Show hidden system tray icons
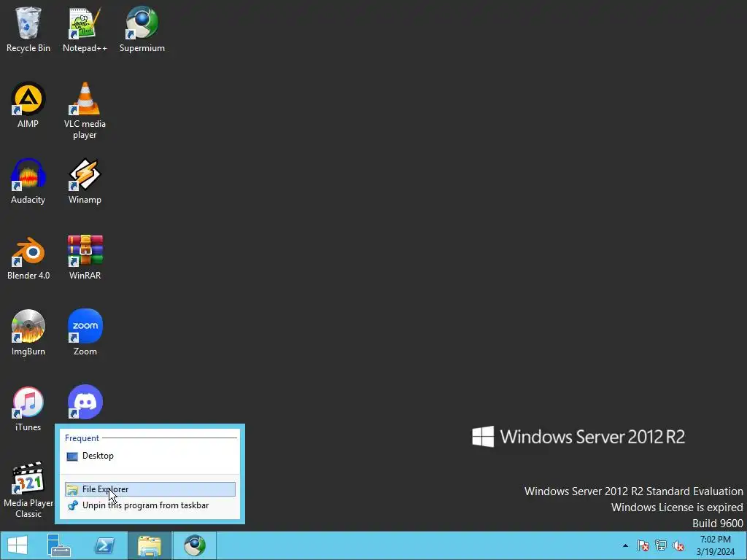Screen dimensions: 747x560 pos(625,545)
